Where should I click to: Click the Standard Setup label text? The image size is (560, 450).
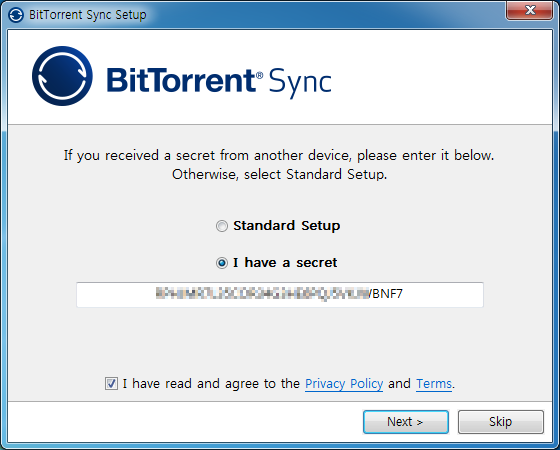286,226
